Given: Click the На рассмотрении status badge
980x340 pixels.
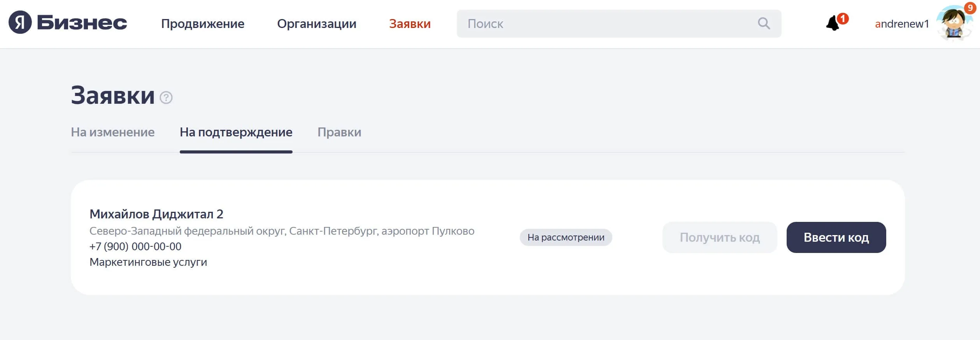Looking at the screenshot, I should pyautogui.click(x=566, y=237).
